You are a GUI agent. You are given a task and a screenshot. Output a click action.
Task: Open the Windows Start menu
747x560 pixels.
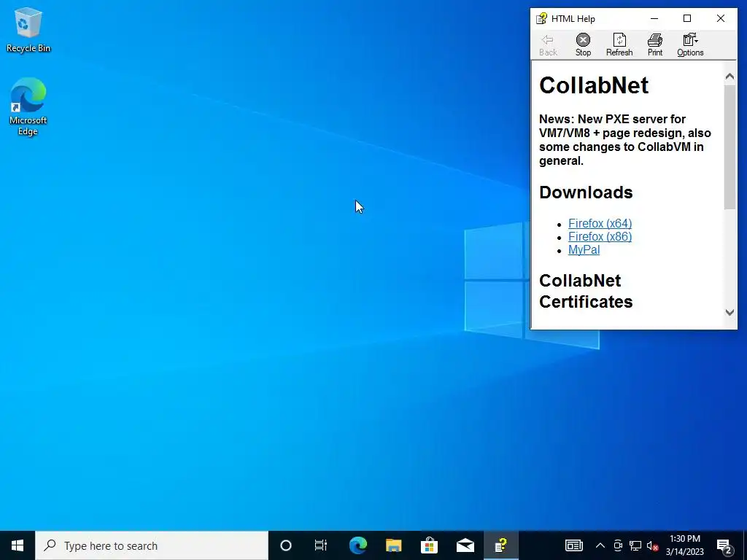coord(18,545)
